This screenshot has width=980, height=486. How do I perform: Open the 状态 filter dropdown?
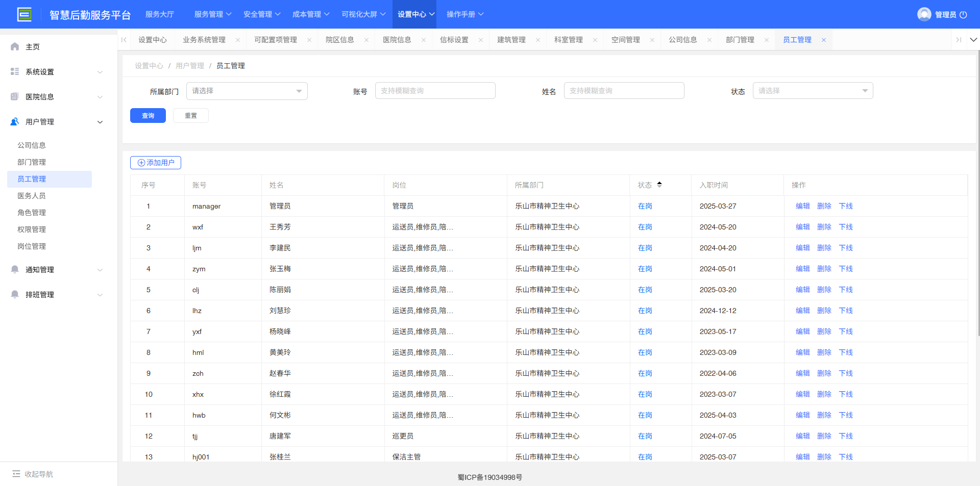coord(813,91)
